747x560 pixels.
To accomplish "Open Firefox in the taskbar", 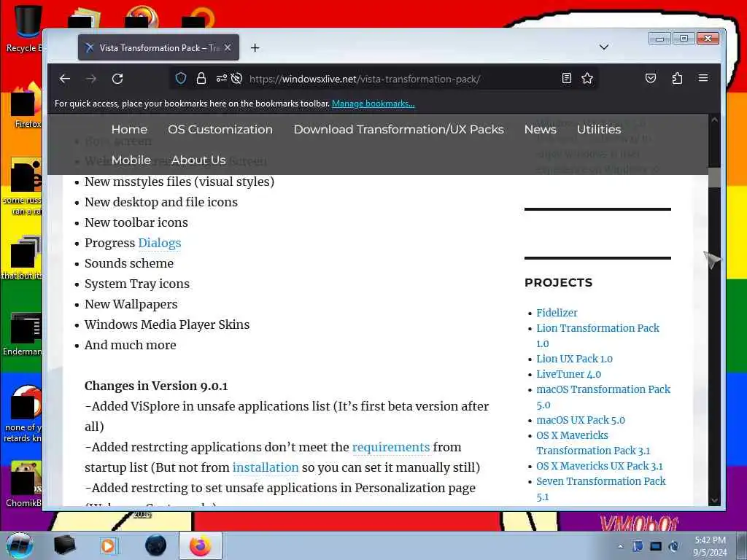I will pyautogui.click(x=200, y=545).
